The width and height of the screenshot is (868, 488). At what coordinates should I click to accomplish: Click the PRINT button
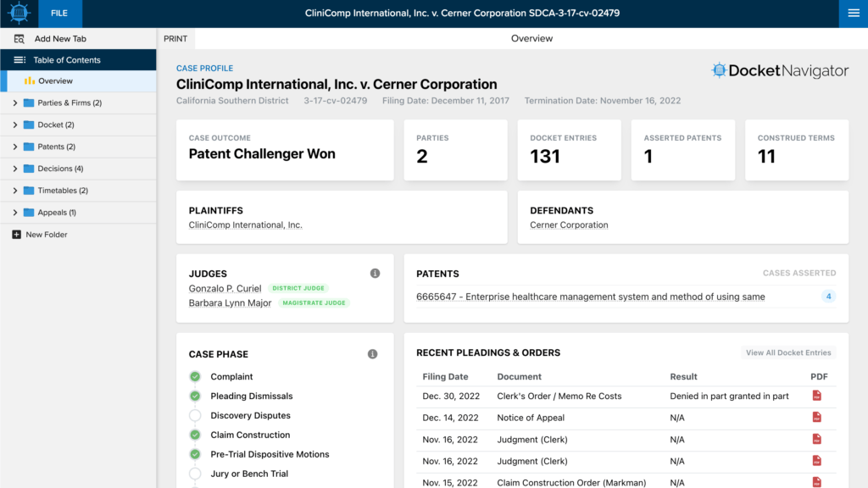175,39
